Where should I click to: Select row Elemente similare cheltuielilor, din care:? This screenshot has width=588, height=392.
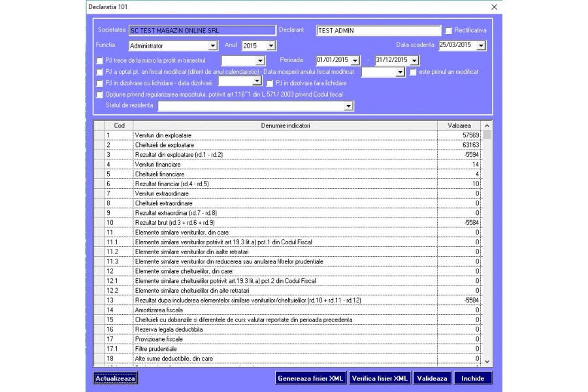tap(287, 271)
